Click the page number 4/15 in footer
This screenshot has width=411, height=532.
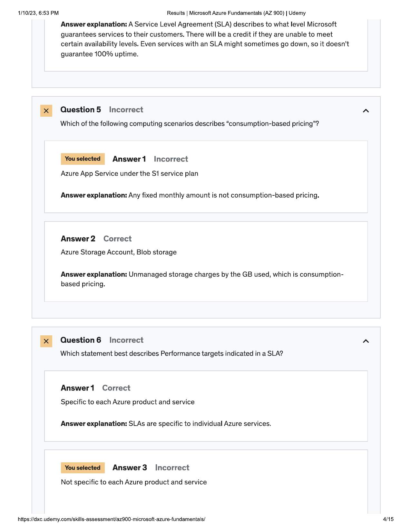click(388, 519)
